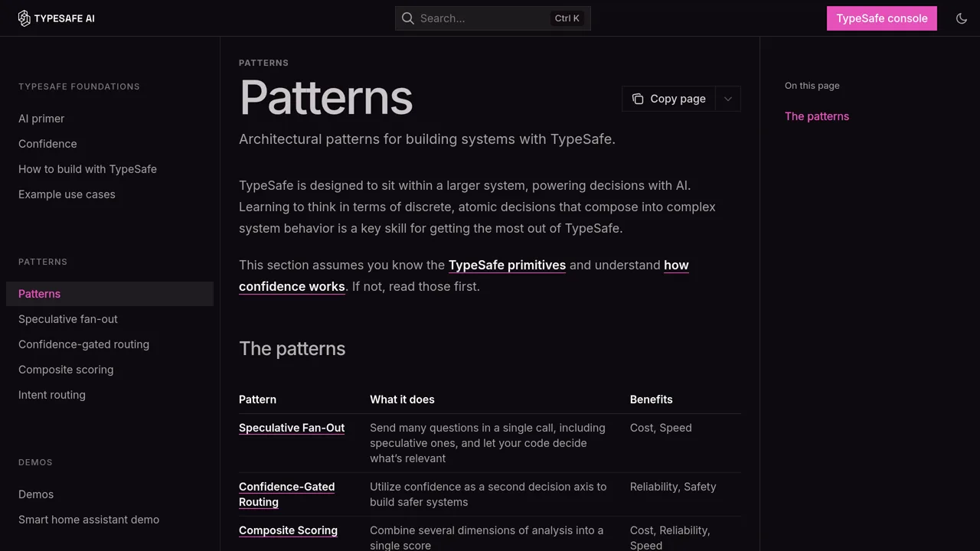This screenshot has width=980, height=551.
Task: Open AI primer in sidebar
Action: click(x=41, y=119)
